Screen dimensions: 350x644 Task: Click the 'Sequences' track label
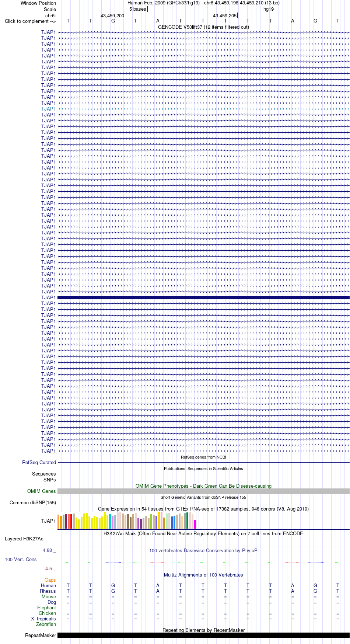pos(44,474)
